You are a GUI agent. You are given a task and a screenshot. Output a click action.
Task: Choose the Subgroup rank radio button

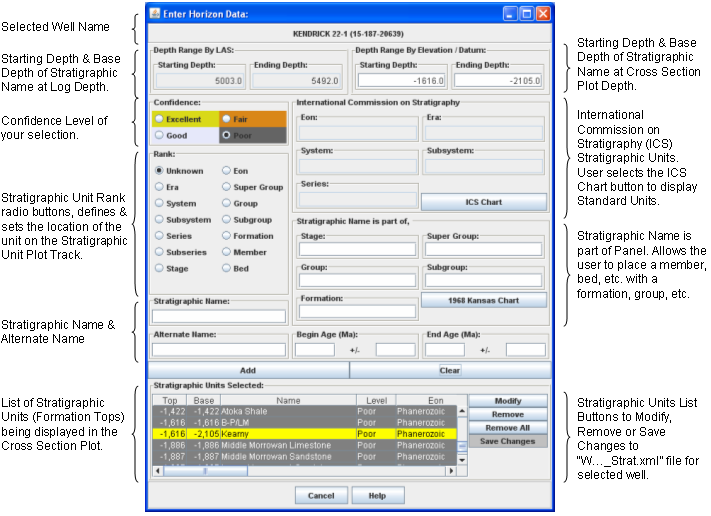coord(226,219)
